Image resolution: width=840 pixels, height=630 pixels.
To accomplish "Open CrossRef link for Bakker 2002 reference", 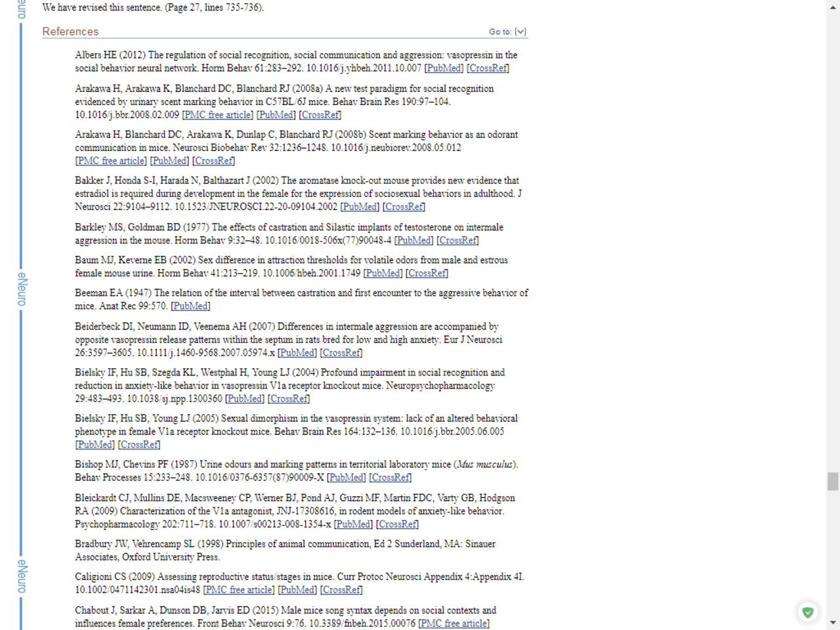I will click(404, 207).
